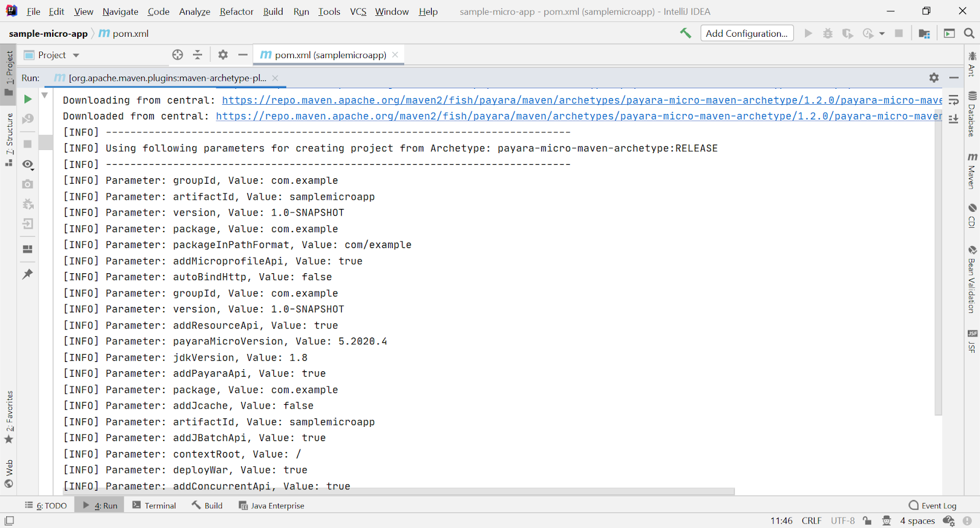The image size is (980, 528).
Task: Open the Maven tool window
Action: (972, 171)
